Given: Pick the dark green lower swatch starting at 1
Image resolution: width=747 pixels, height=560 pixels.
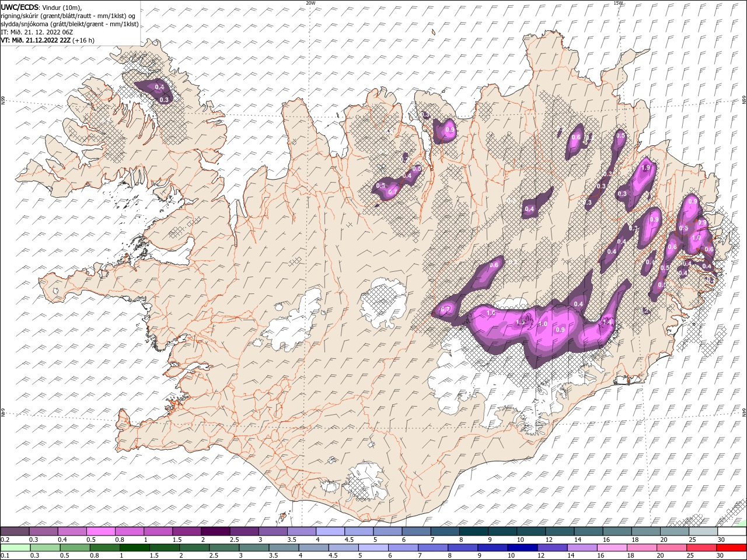Looking at the screenshot, I should coord(134,548).
